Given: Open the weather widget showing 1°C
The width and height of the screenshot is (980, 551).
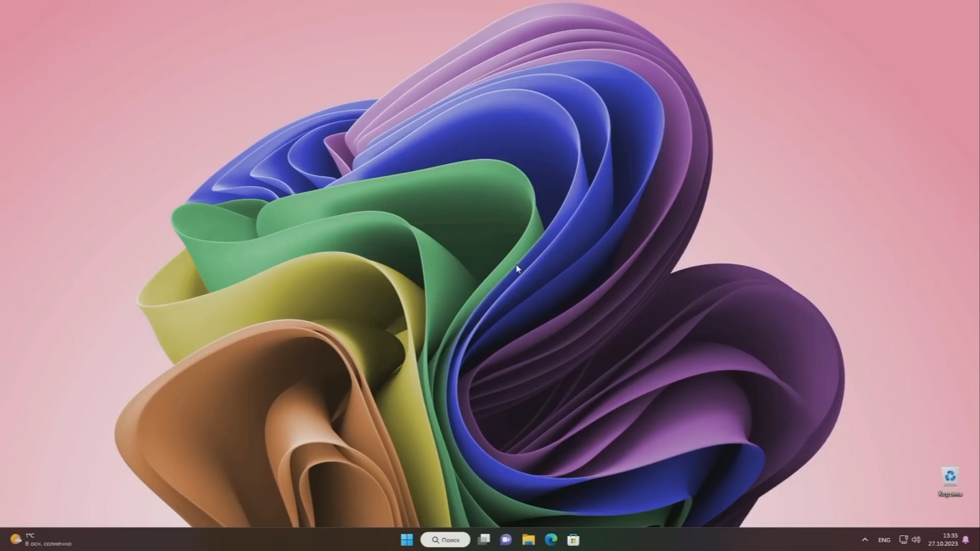Looking at the screenshot, I should click(x=41, y=540).
